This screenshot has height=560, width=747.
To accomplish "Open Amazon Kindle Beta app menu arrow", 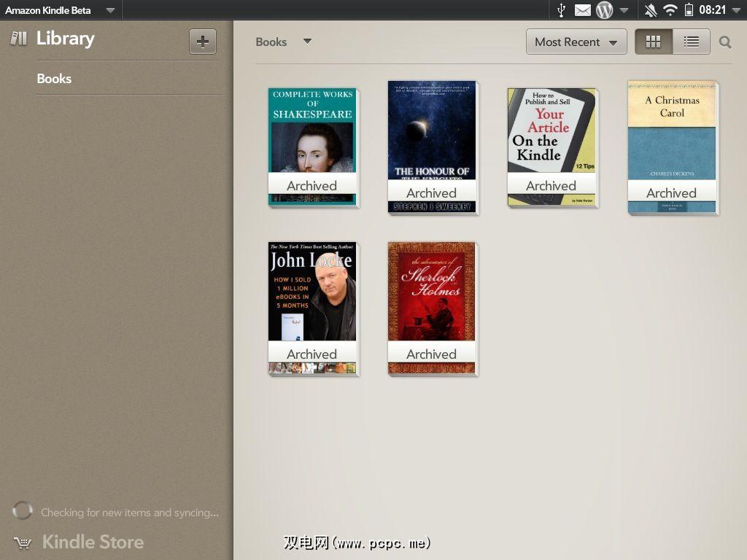I will [x=110, y=10].
